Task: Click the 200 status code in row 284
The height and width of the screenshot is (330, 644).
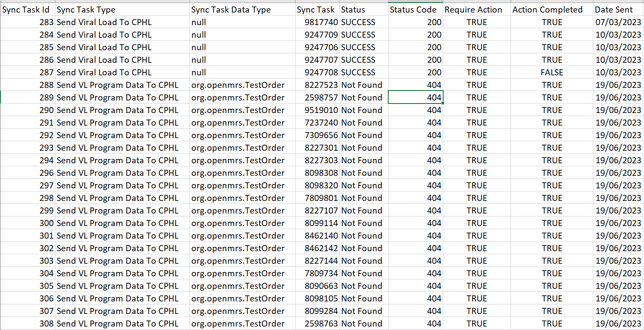Action: tap(415, 35)
